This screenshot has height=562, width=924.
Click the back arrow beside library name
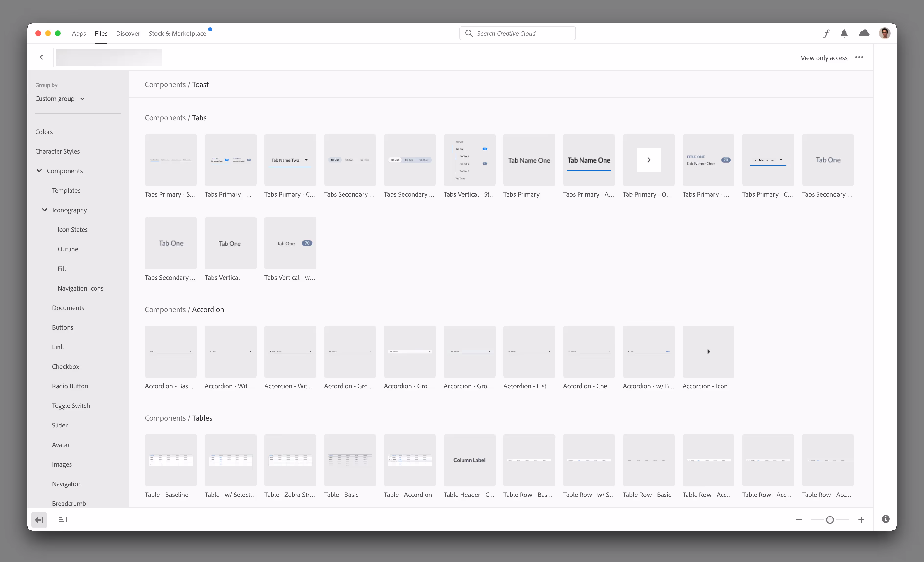pos(41,57)
